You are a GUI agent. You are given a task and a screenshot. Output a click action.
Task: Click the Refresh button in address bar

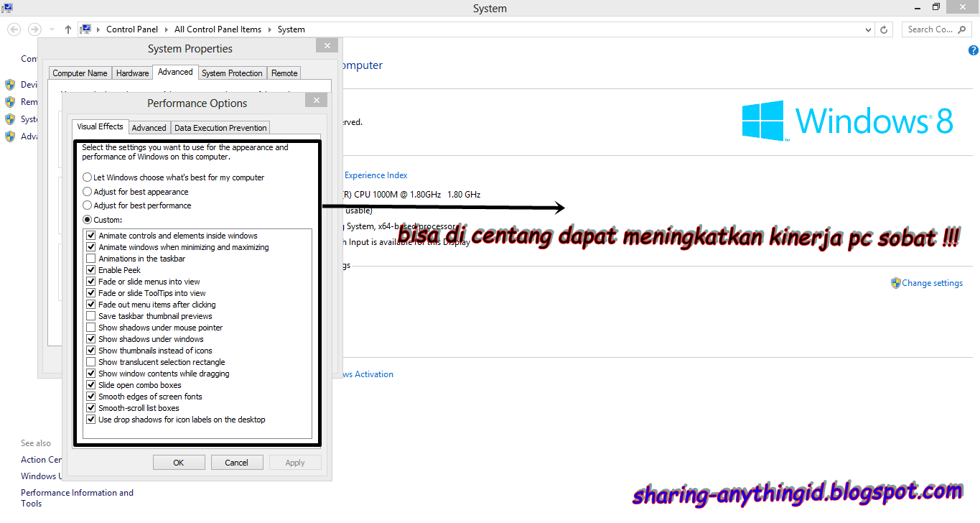click(x=884, y=29)
